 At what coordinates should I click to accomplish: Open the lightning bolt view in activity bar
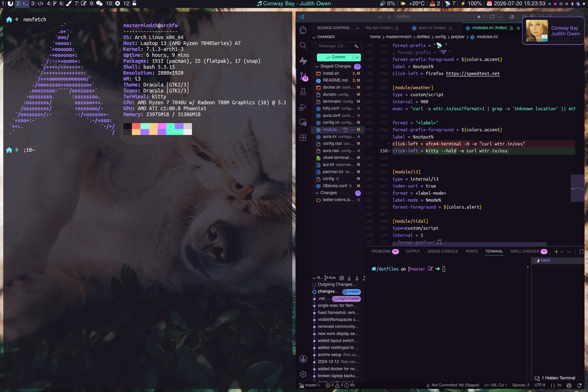tap(303, 61)
